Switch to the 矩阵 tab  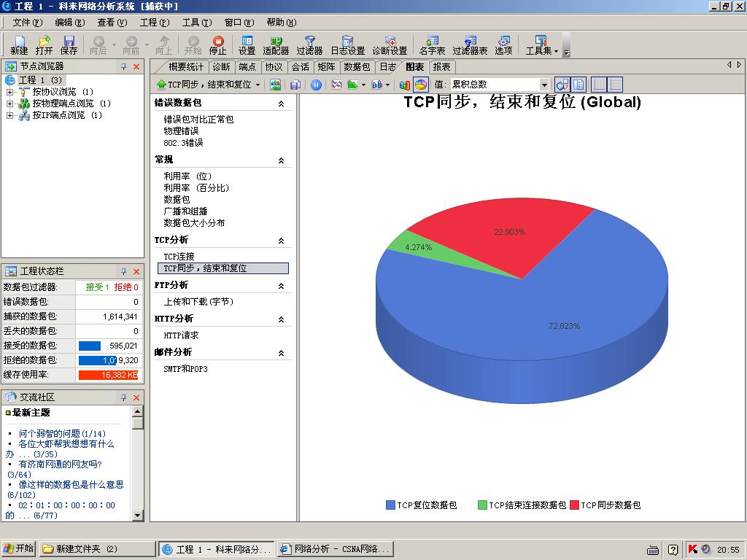326,66
